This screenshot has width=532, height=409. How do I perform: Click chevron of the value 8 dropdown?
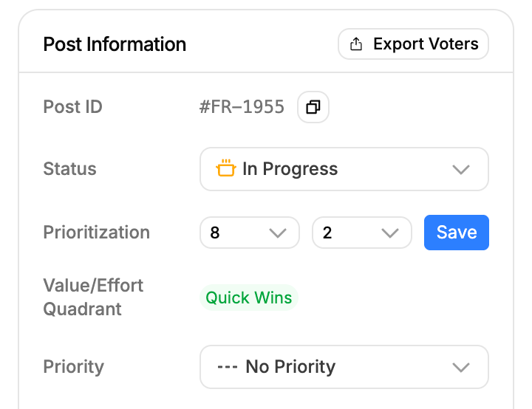coord(278,233)
